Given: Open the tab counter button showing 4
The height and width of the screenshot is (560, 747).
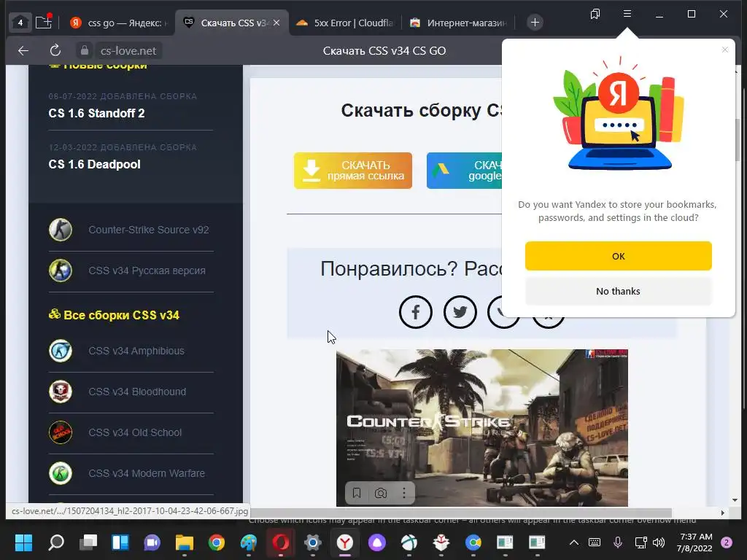Looking at the screenshot, I should [20, 23].
